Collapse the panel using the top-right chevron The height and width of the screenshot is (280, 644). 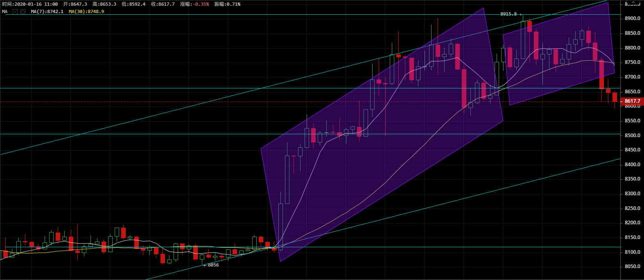tap(633, 3)
